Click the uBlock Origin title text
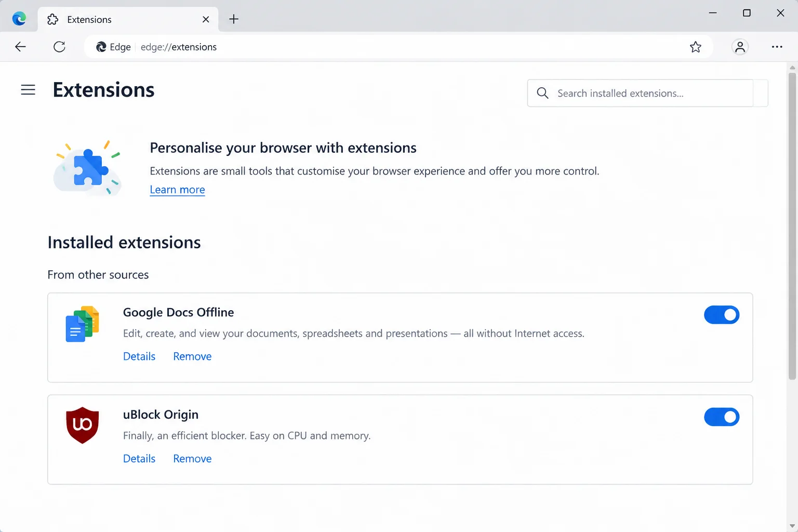This screenshot has height=532, width=798. click(x=161, y=415)
